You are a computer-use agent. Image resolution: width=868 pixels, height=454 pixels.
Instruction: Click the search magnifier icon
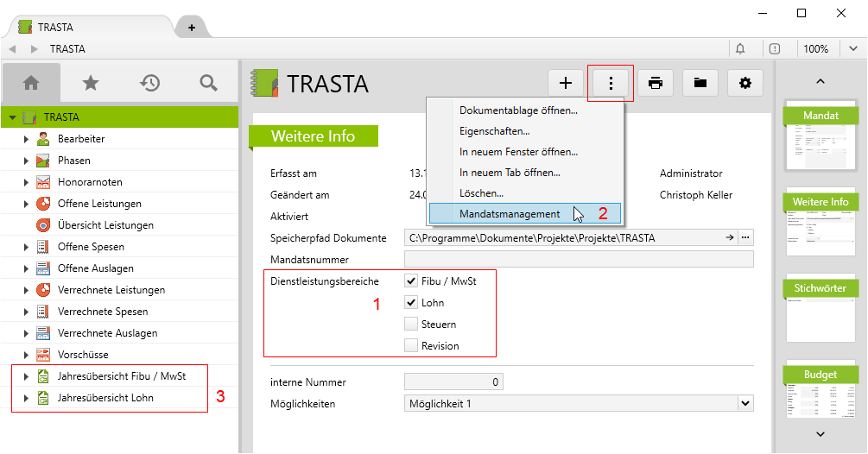click(208, 83)
